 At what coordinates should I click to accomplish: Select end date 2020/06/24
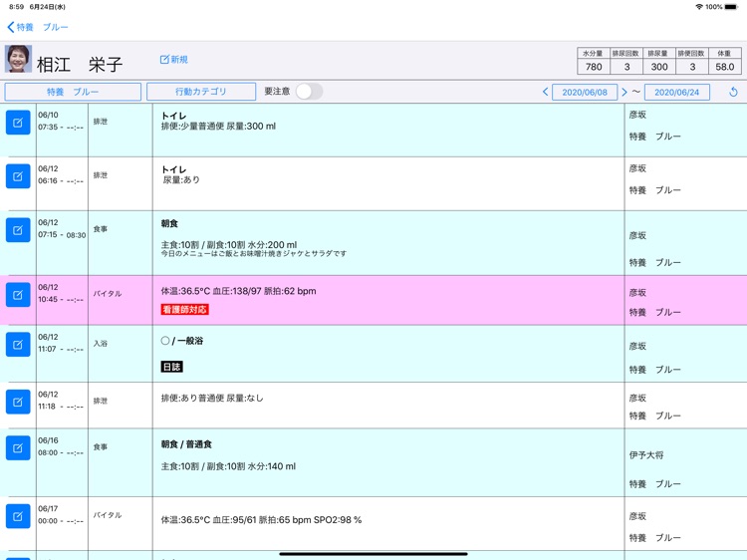(x=677, y=92)
